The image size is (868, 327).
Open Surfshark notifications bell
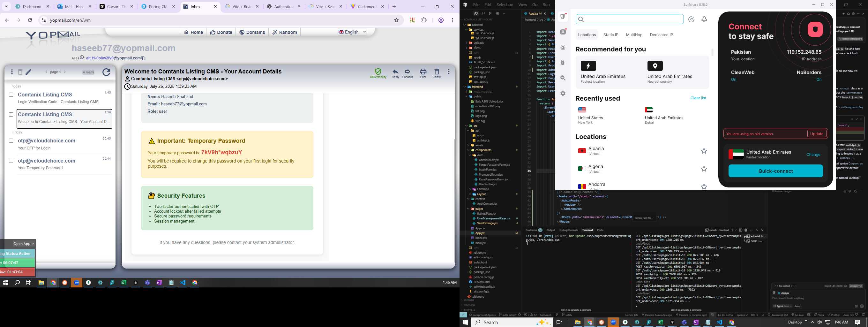click(704, 19)
